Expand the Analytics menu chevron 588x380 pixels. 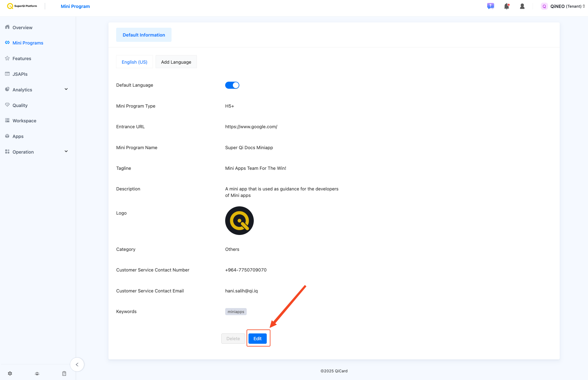66,89
